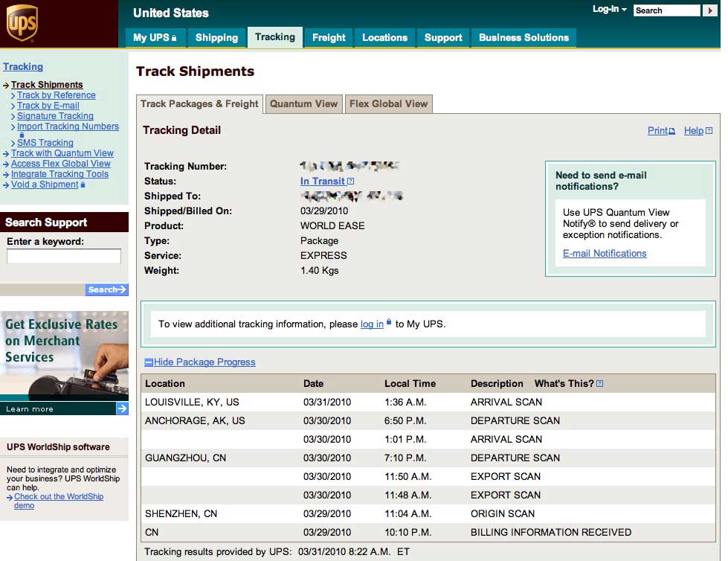Click the Help link
This screenshot has width=728, height=561.
click(694, 131)
